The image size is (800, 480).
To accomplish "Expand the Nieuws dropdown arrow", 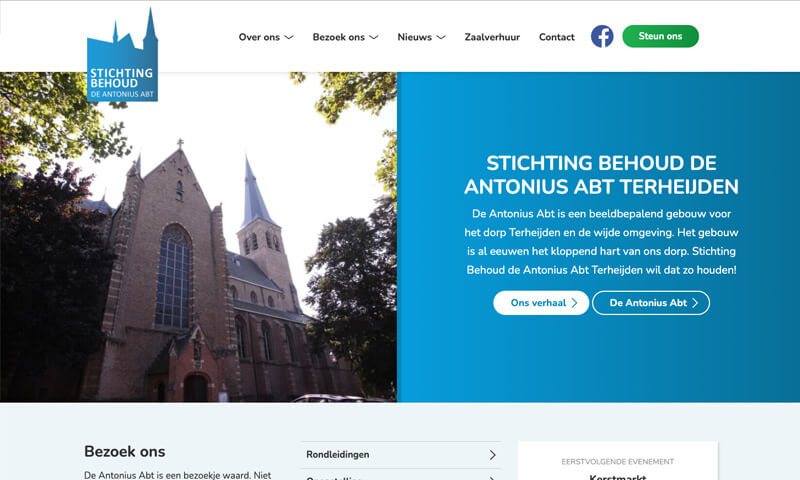I will tap(441, 38).
